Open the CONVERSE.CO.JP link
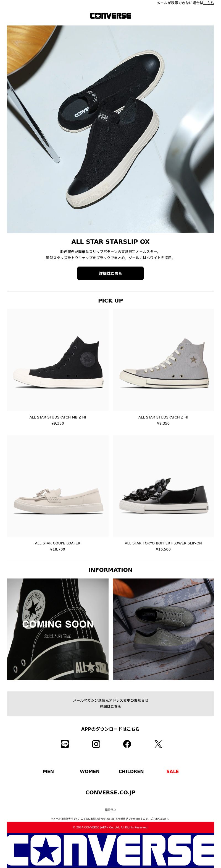 (110, 792)
